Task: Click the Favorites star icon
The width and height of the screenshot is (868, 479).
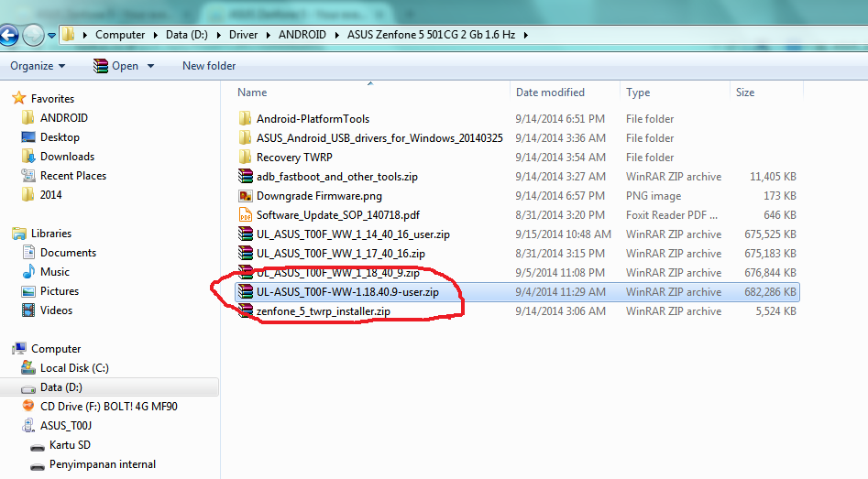Action: pos(19,98)
